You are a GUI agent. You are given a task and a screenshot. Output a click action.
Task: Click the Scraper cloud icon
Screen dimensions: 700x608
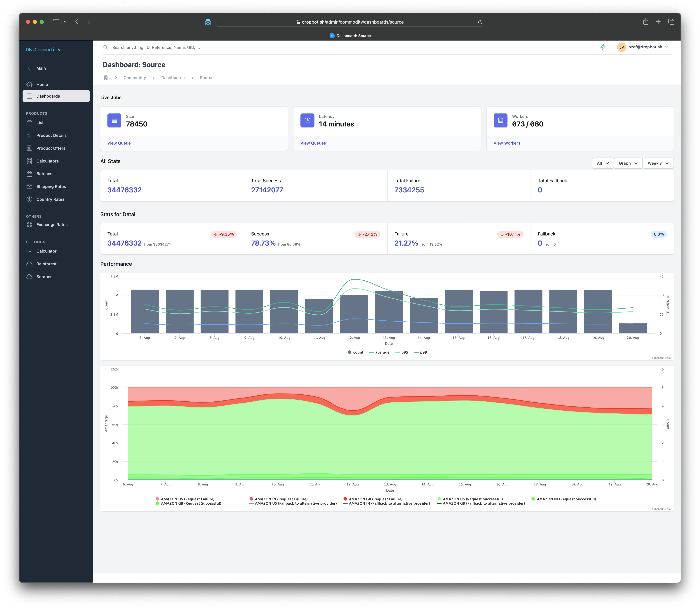30,277
